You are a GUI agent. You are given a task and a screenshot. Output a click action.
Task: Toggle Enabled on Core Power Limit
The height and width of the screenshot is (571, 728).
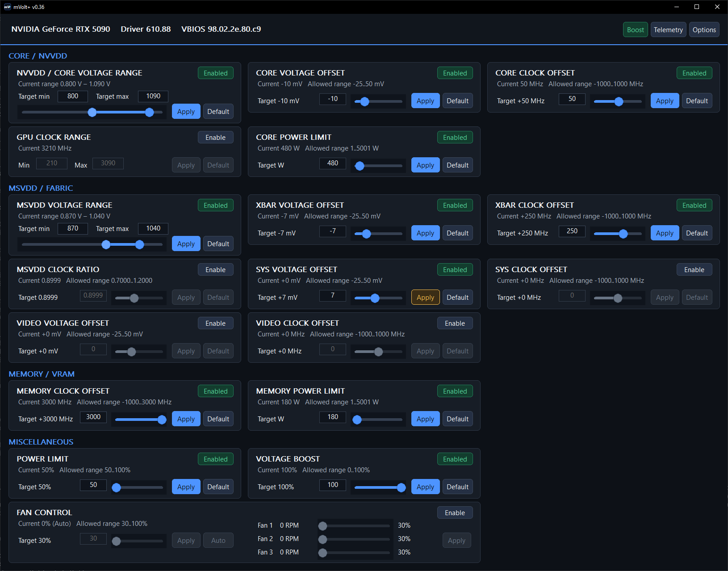pos(455,138)
